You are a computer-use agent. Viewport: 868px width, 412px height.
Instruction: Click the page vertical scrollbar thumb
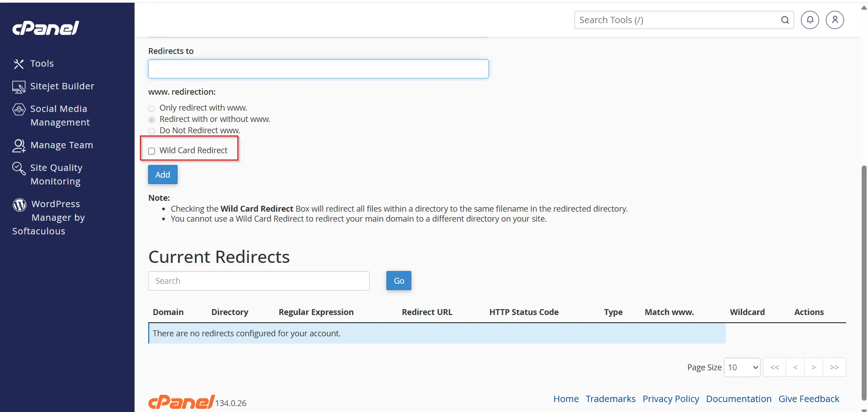click(x=864, y=283)
